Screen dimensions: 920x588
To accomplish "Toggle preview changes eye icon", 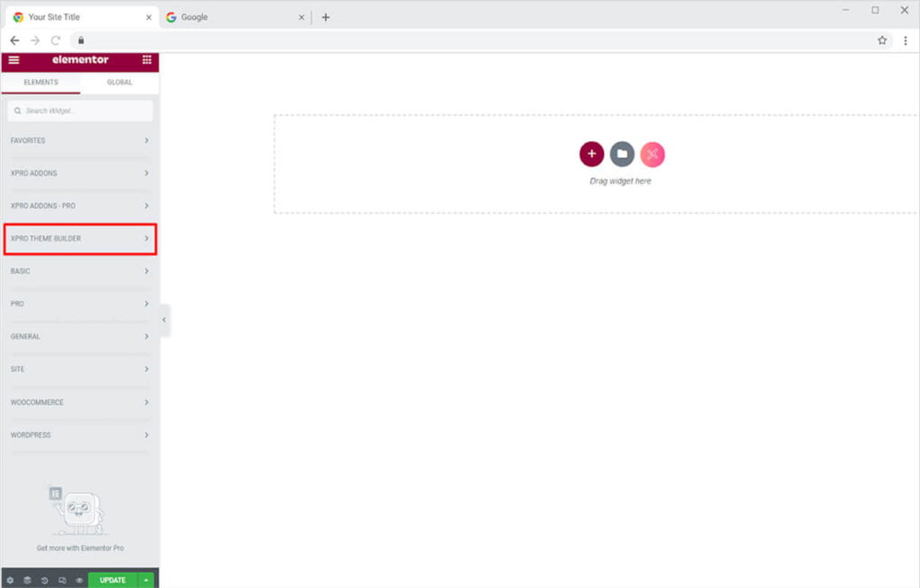I will (x=79, y=580).
